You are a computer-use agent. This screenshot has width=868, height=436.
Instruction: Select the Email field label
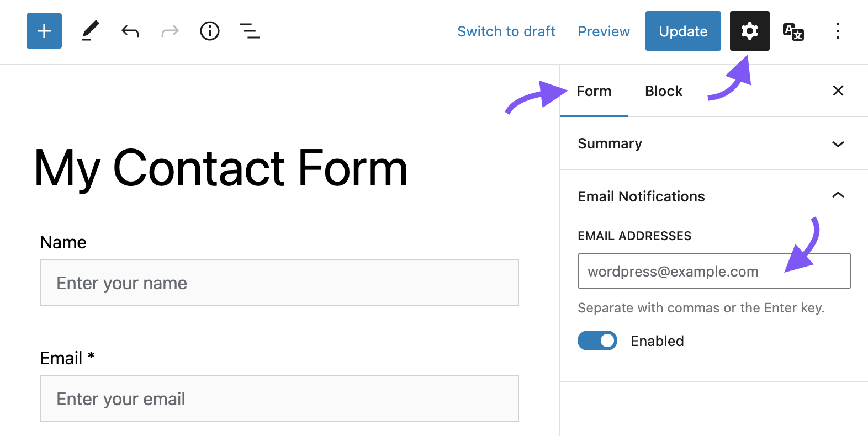pos(67,358)
